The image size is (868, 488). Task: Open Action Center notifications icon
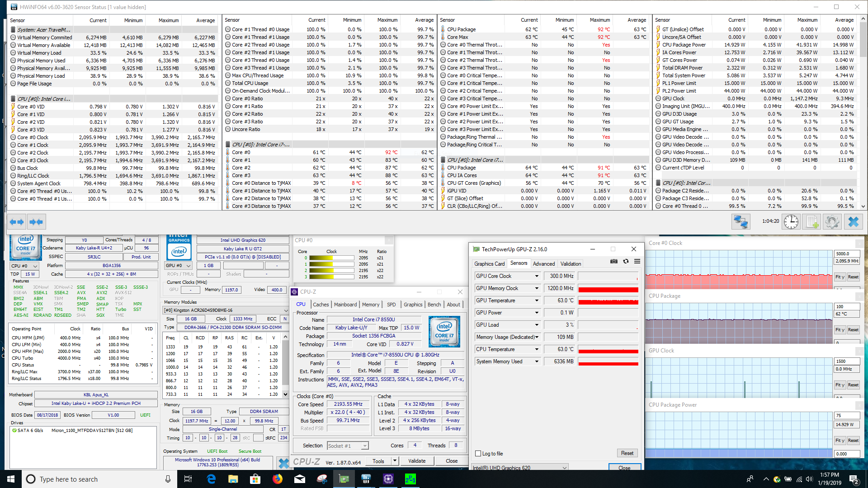(854, 479)
